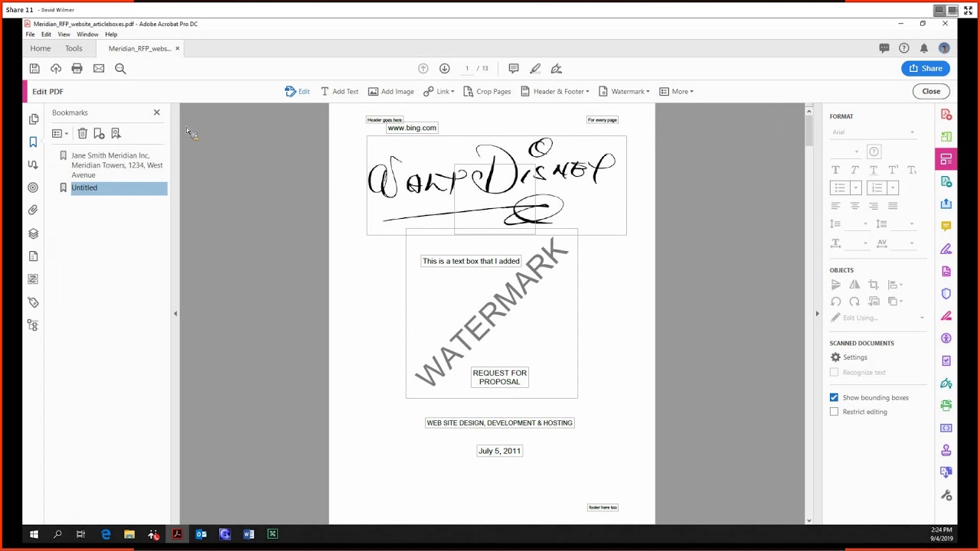Open the Header & Footer dropdown
980x551 pixels.
(554, 91)
